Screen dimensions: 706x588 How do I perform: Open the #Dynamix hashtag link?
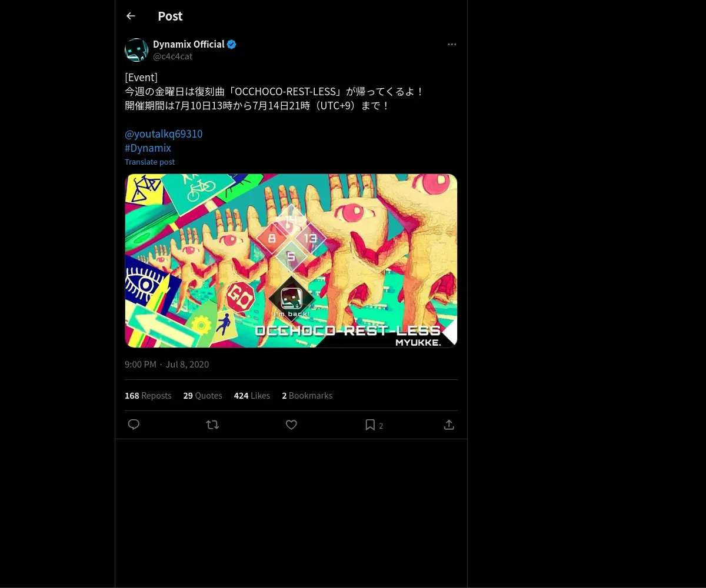pos(148,148)
